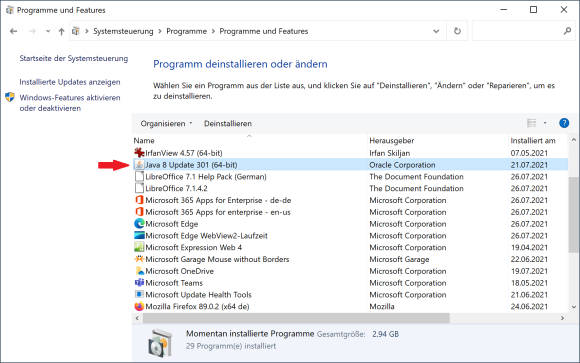
Task: Click the LibreOffice 7.1.4.2 document icon
Action: [139, 188]
